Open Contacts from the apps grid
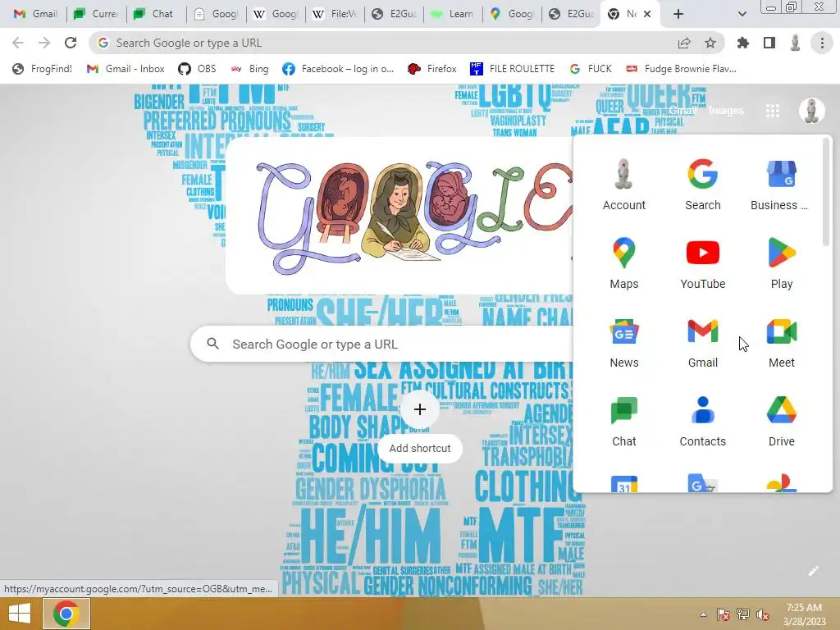This screenshot has width=840, height=630. 702,421
